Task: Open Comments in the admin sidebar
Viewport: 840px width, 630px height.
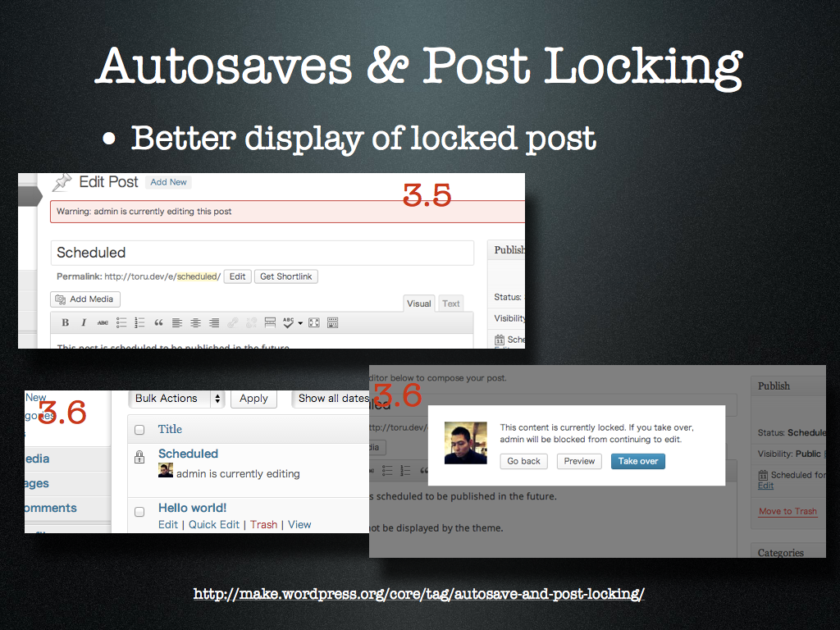Action: (x=50, y=508)
